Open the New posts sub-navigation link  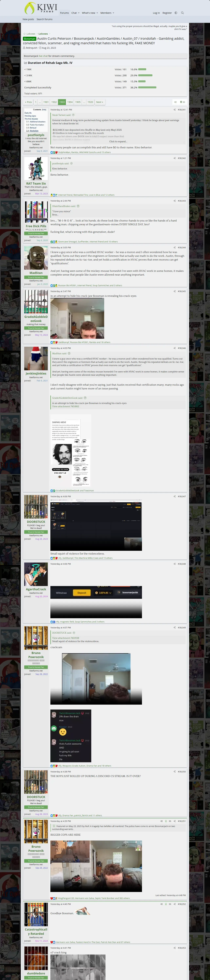28,19
